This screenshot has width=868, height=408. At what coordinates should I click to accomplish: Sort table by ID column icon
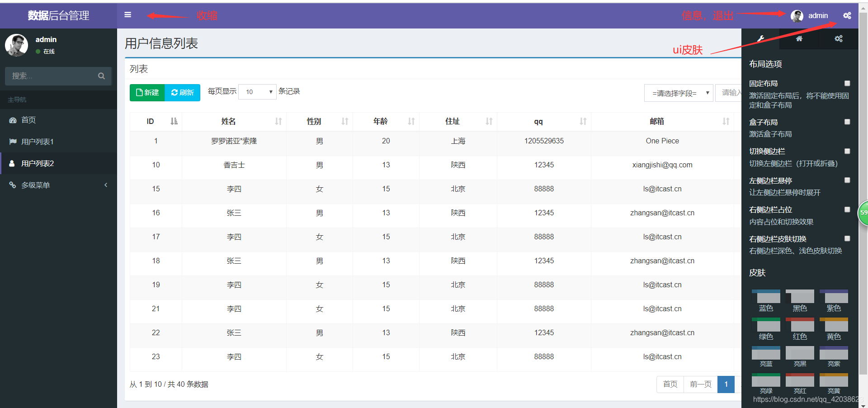pyautogui.click(x=174, y=121)
